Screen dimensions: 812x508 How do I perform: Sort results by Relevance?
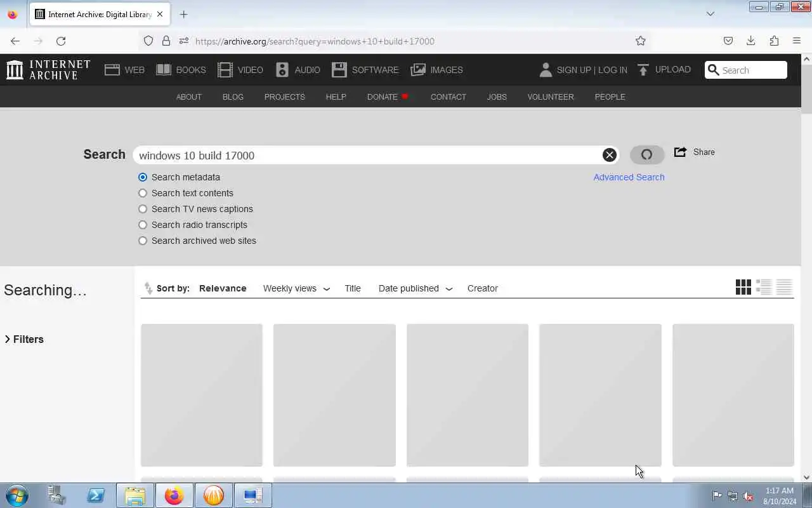tap(223, 288)
